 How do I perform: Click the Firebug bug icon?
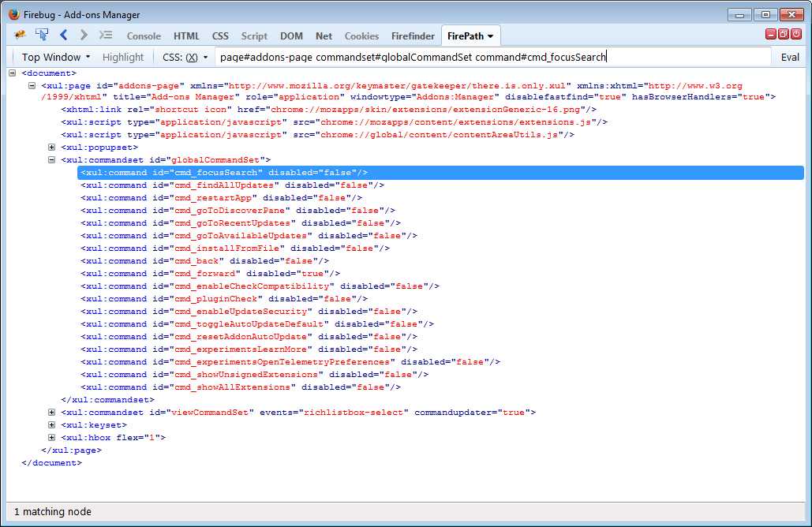(x=21, y=36)
